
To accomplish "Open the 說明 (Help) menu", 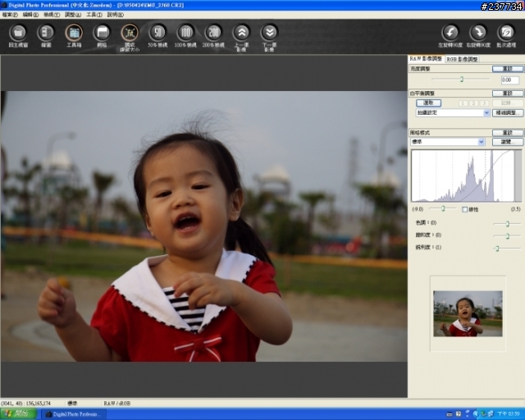I will 115,15.
